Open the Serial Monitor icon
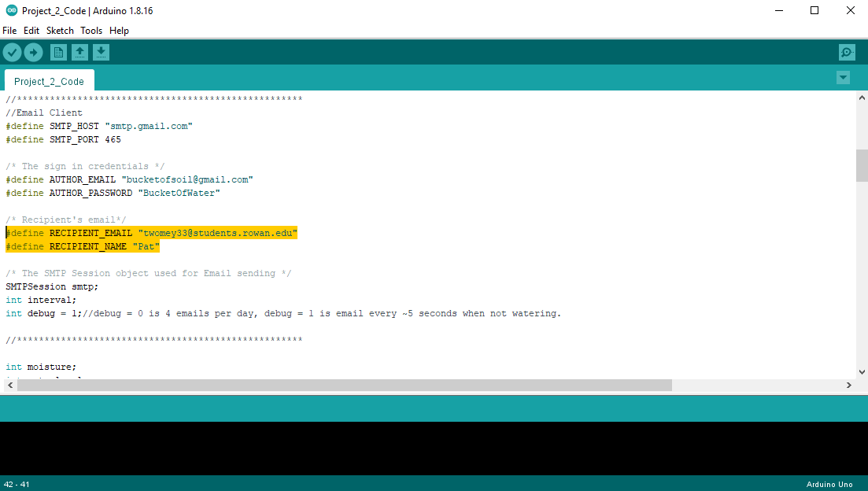The width and height of the screenshot is (868, 491). click(846, 52)
